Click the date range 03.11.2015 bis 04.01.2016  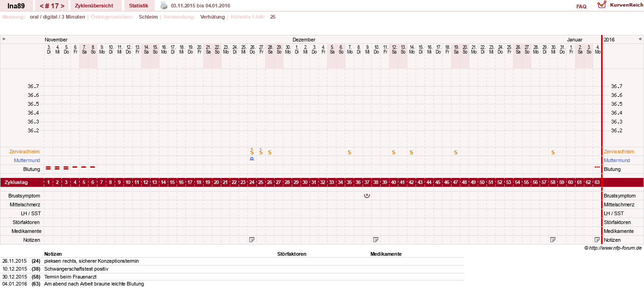pos(200,6)
